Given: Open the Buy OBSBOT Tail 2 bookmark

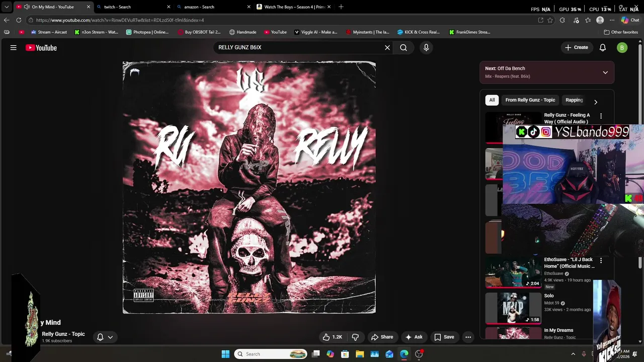Looking at the screenshot, I should 199,32.
